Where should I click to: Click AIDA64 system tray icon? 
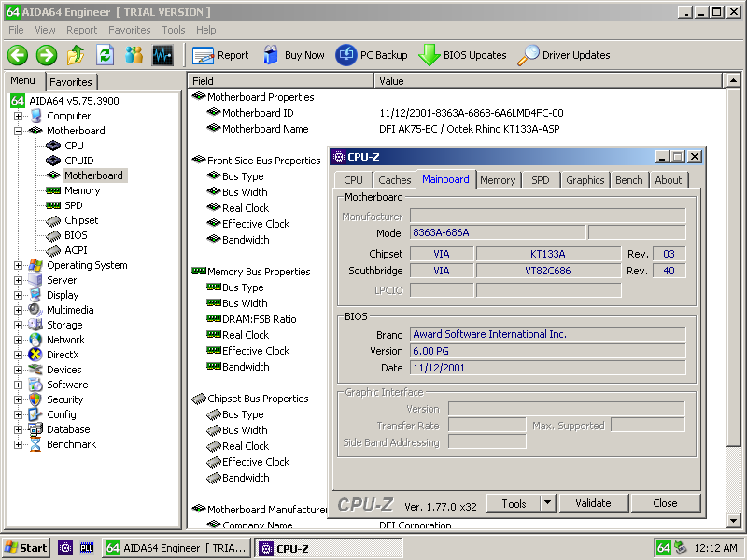[x=664, y=548]
